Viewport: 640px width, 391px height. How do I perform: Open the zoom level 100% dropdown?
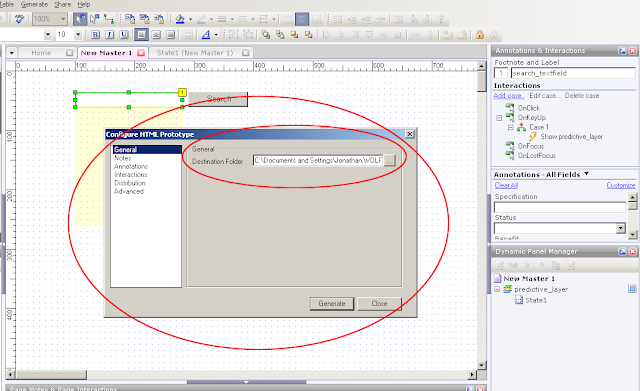(x=63, y=19)
